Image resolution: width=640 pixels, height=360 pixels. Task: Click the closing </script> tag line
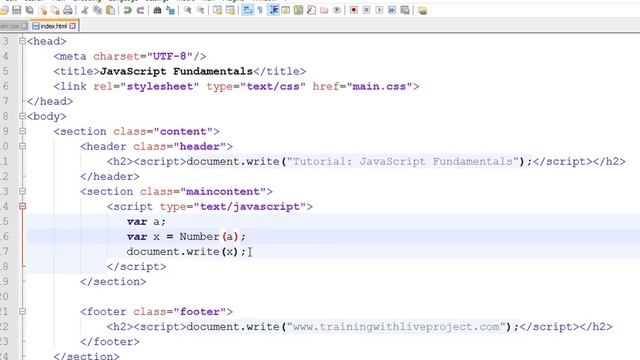pos(136,267)
